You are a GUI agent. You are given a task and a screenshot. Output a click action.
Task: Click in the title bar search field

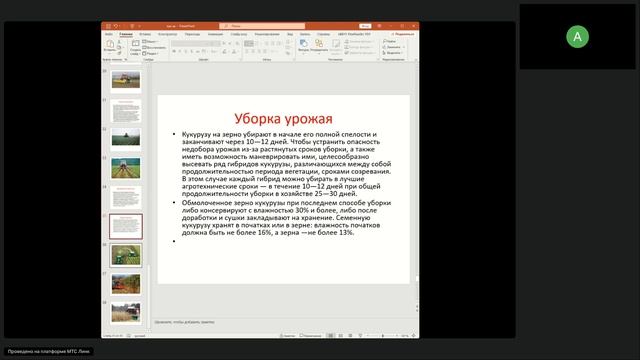[262, 26]
